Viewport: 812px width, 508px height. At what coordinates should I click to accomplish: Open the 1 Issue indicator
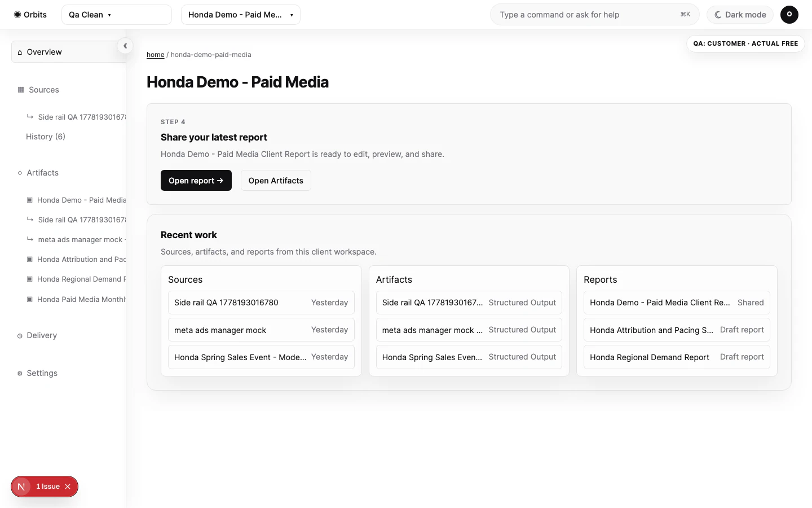tap(48, 487)
